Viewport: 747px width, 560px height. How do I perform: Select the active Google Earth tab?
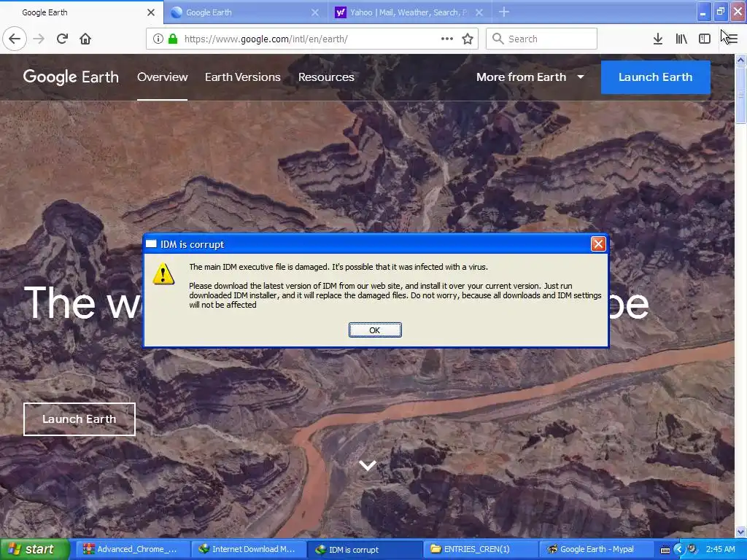(82, 12)
